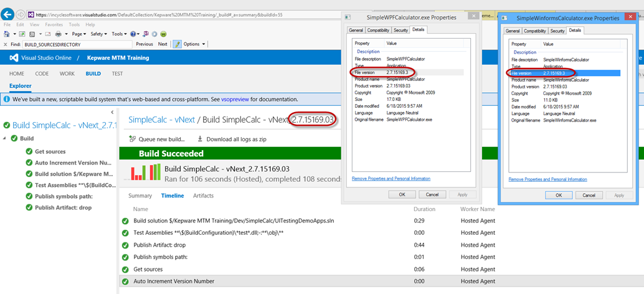This screenshot has width=644, height=294.
Task: Open Security tab in SimpleWinformsCalculator Properties
Action: pyautogui.click(x=557, y=31)
